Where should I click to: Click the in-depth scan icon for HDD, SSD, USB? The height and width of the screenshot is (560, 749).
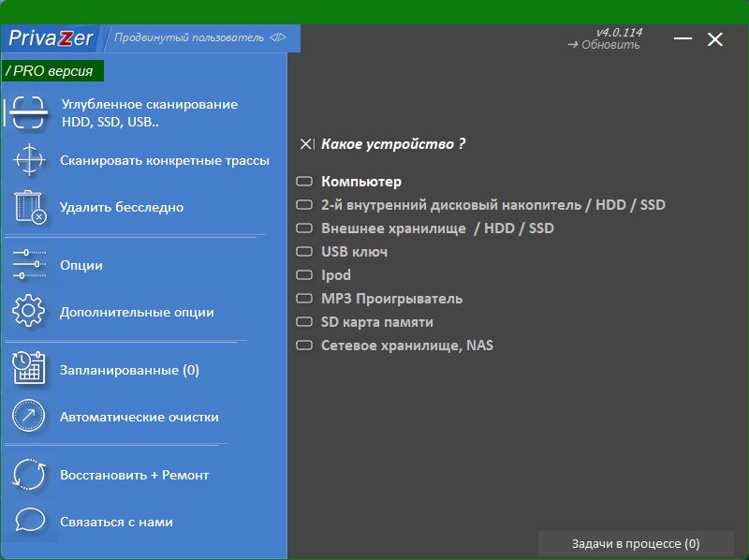[x=29, y=113]
